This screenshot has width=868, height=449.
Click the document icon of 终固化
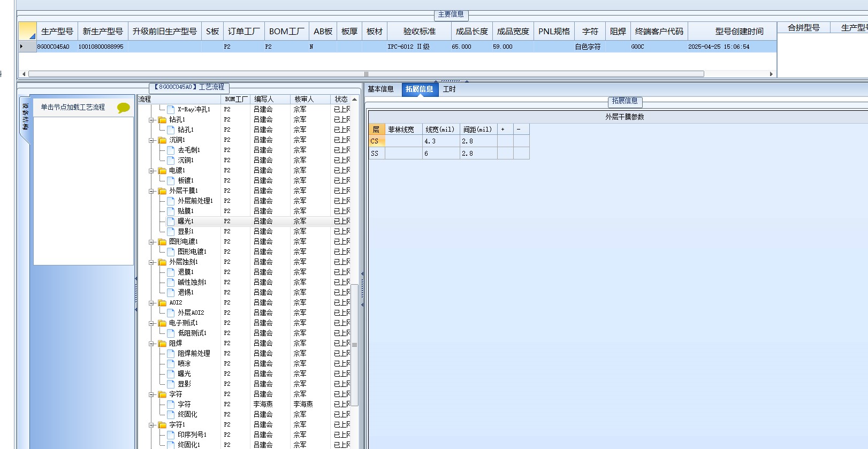(x=171, y=415)
